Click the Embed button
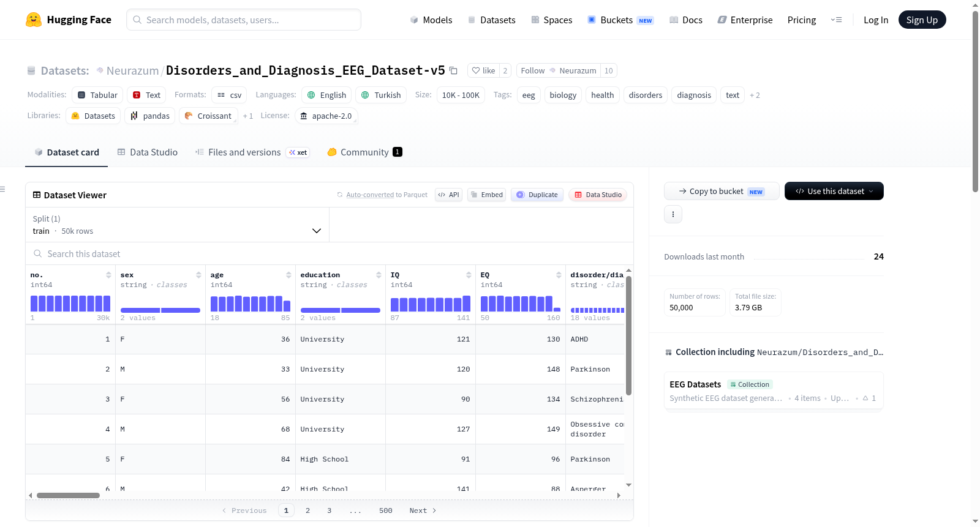Screen dimensions: 980x527 coord(486,195)
